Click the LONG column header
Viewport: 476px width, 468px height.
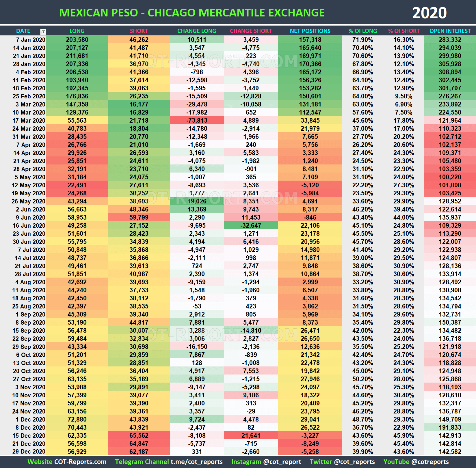tap(77, 31)
